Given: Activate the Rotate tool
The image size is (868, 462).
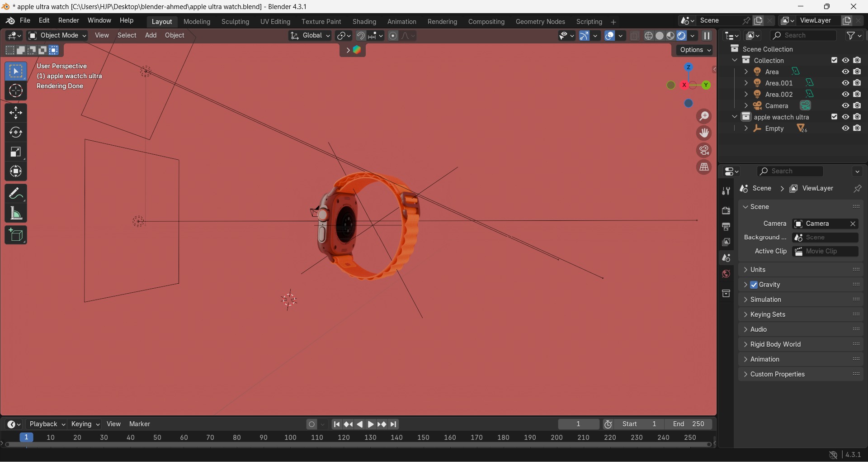Looking at the screenshot, I should pyautogui.click(x=16, y=133).
